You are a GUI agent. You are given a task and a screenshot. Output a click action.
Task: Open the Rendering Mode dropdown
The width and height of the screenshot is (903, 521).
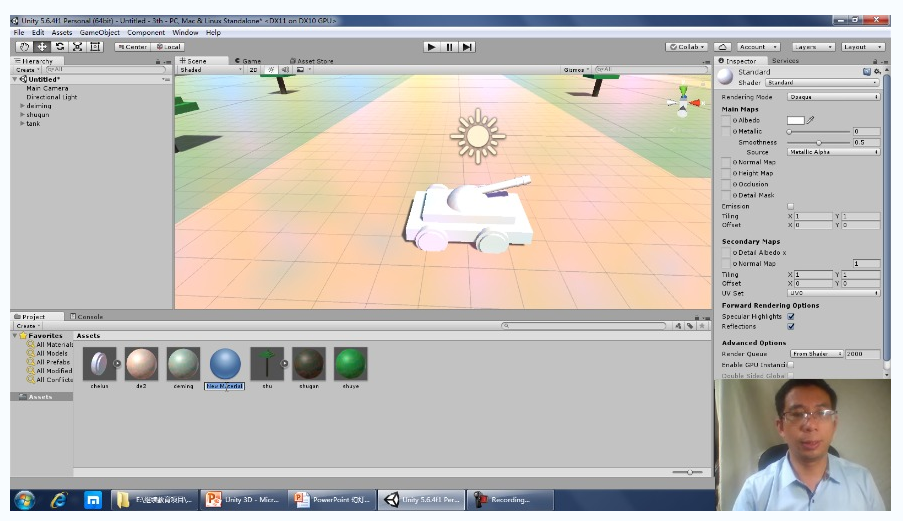pyautogui.click(x=834, y=97)
